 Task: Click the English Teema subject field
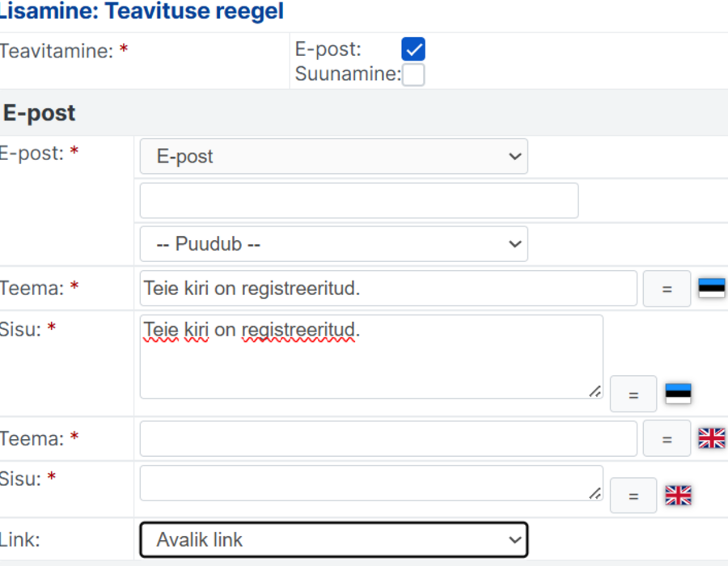[x=388, y=439]
